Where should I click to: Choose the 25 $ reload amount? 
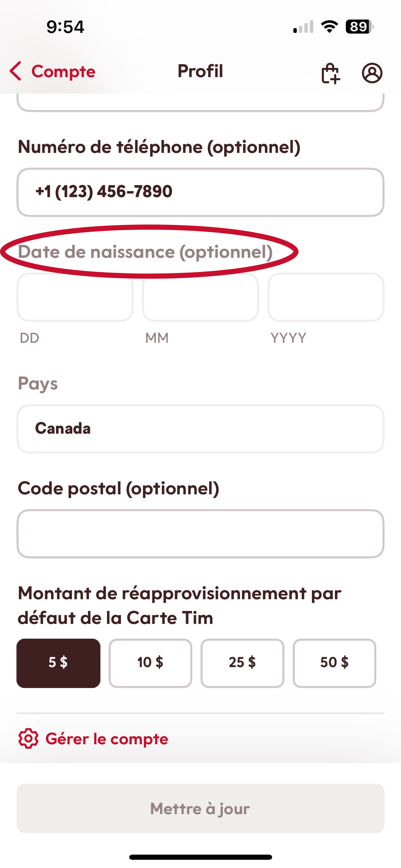pos(242,663)
